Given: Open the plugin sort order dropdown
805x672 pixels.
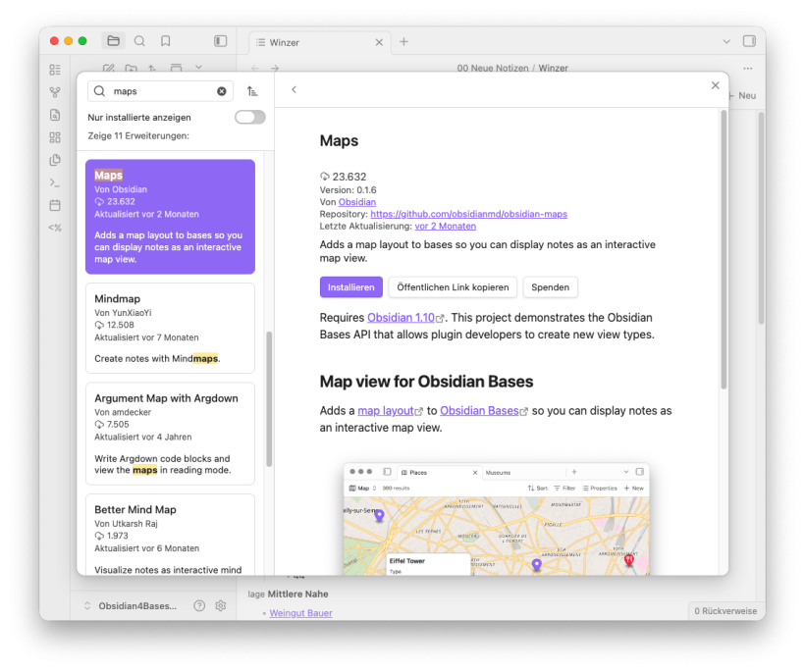Looking at the screenshot, I should click(x=252, y=91).
